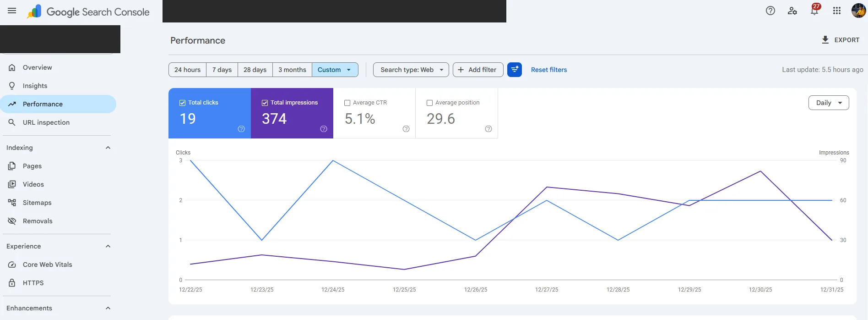Open the Search type: Web dropdown

pos(411,70)
